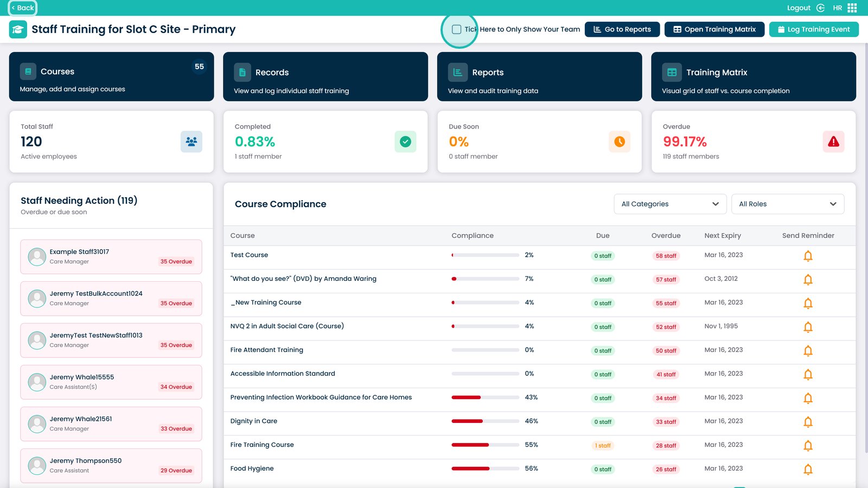Click the bell icon for Dignity in Care
The width and height of the screenshot is (868, 488).
pyautogui.click(x=808, y=422)
